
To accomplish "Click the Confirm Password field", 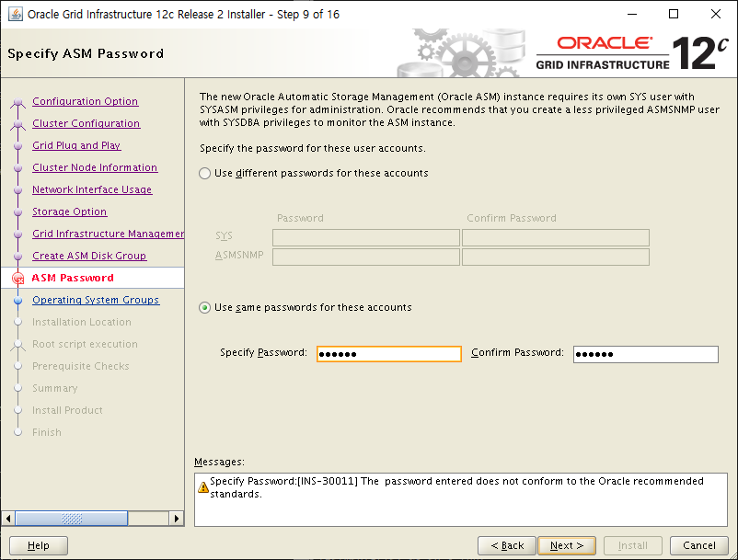I will 646,354.
